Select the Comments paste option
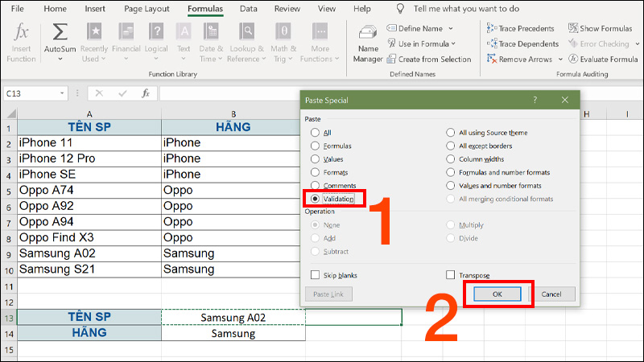Viewport: 644px width, 362px height. tap(315, 186)
